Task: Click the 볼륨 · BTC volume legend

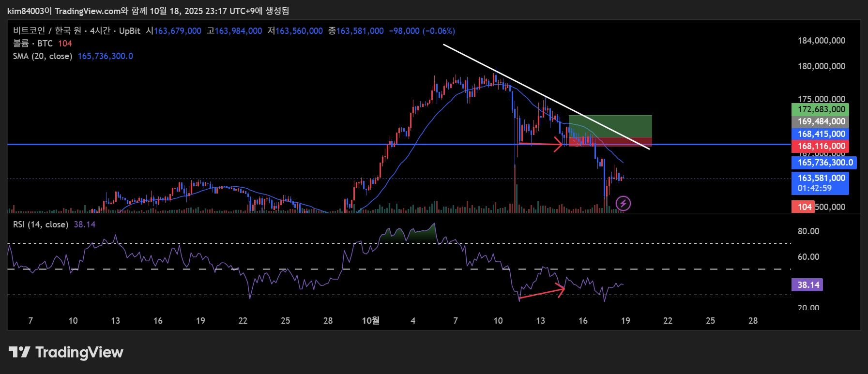Action: [x=32, y=44]
